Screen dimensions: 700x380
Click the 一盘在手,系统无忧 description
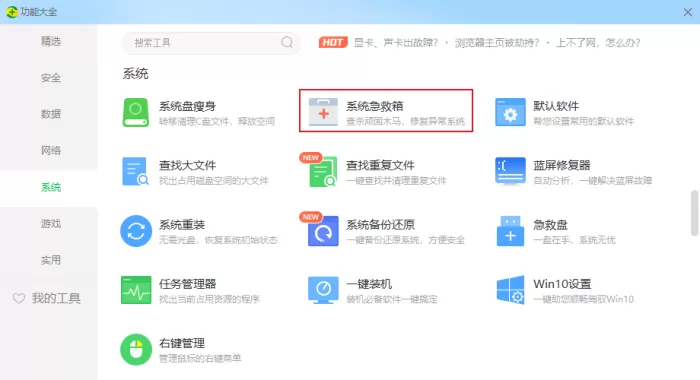(x=575, y=240)
